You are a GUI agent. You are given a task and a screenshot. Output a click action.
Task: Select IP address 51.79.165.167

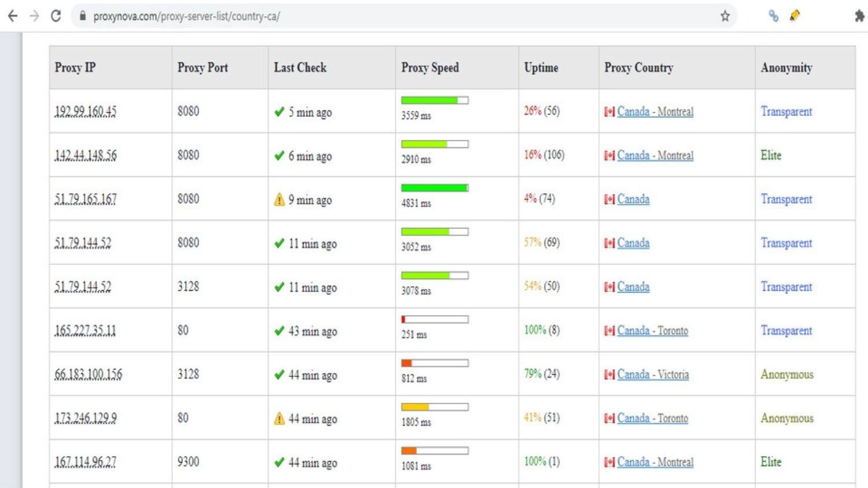tap(86, 199)
